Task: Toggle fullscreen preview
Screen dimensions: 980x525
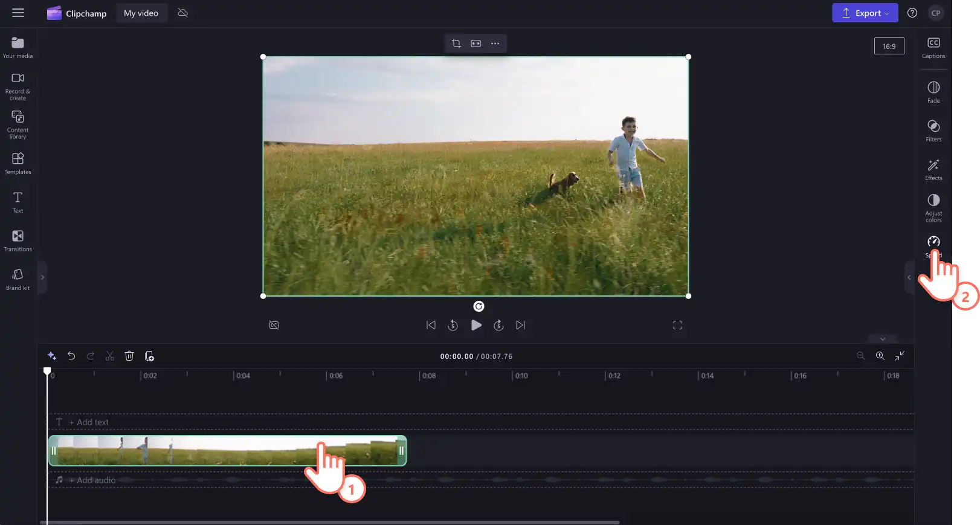Action: pyautogui.click(x=677, y=325)
